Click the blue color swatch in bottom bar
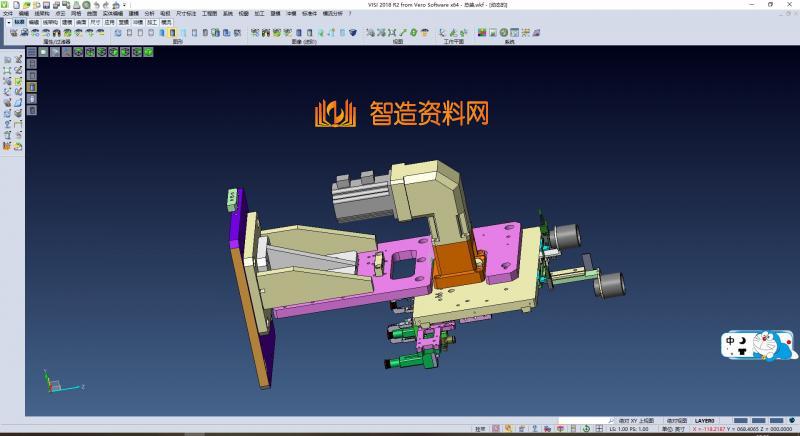Screen dimensions: 800x436 pyautogui.click(x=740, y=420)
